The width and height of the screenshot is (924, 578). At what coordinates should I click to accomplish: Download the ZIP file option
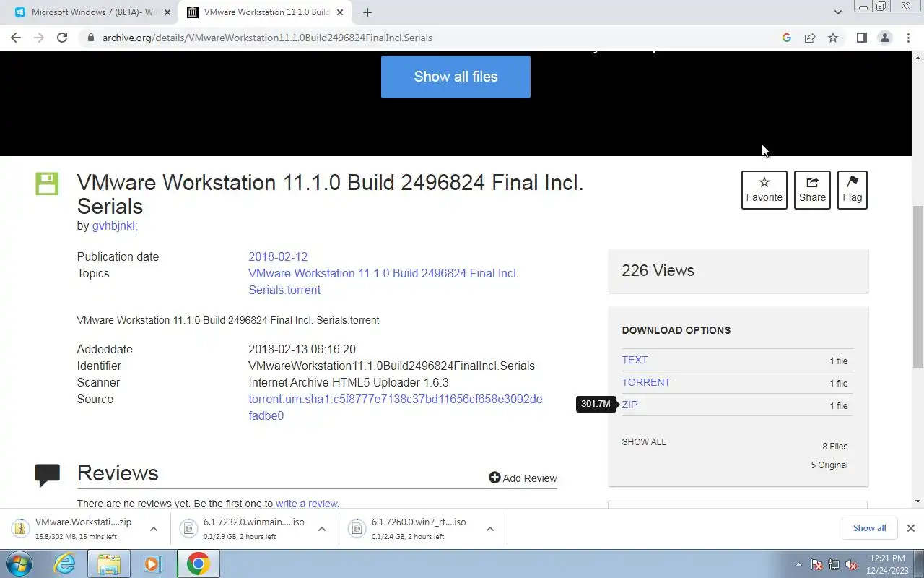click(629, 405)
